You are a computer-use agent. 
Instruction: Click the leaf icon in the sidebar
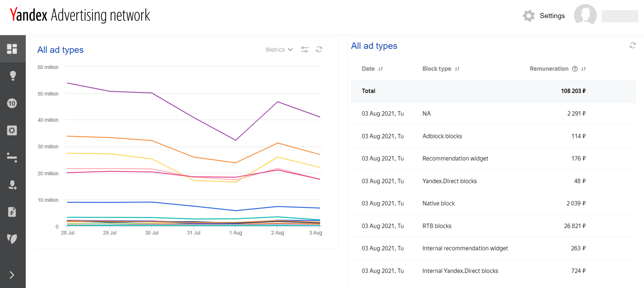(x=12, y=239)
